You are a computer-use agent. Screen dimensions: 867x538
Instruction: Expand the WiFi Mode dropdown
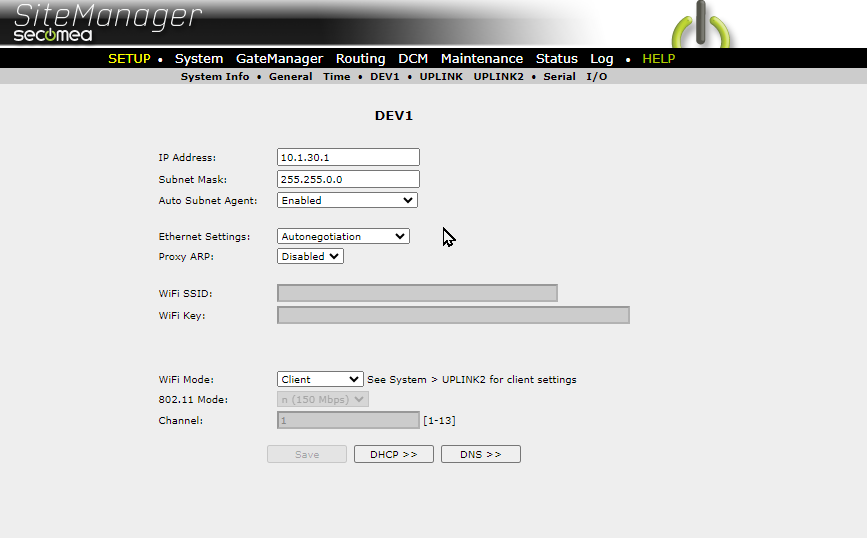320,379
